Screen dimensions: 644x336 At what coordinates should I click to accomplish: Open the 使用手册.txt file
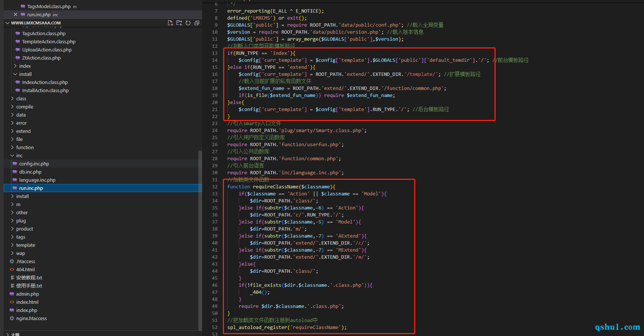29,286
